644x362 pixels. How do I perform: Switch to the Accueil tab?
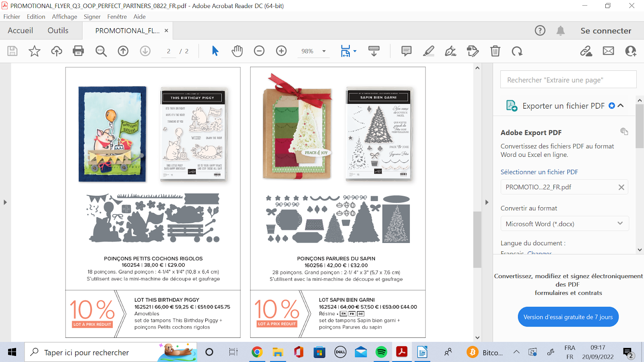pyautogui.click(x=21, y=31)
